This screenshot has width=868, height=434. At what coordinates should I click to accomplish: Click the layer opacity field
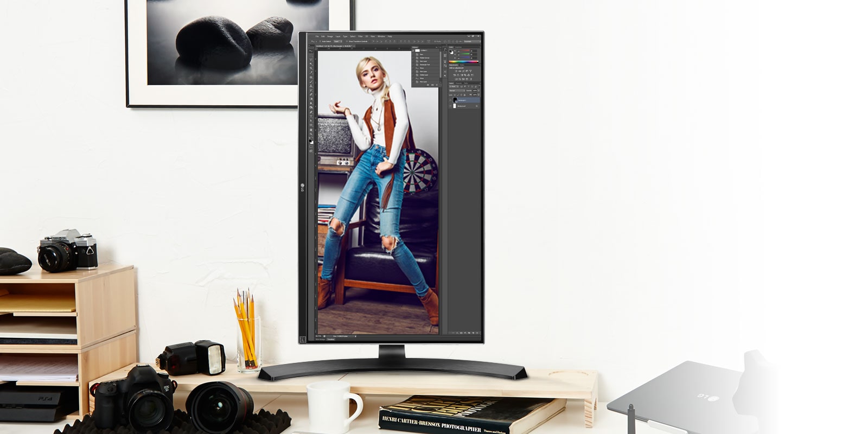point(475,91)
